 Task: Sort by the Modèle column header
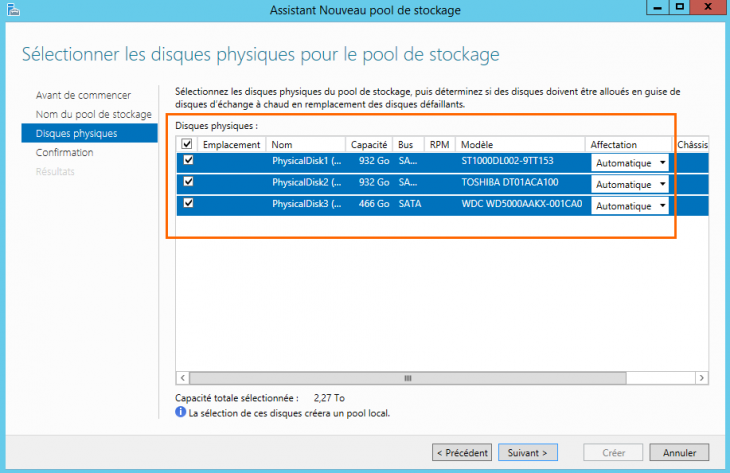point(520,145)
